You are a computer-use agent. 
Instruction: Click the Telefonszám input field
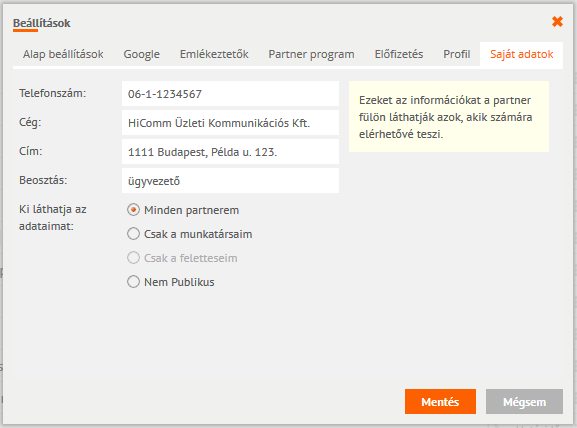(x=230, y=94)
